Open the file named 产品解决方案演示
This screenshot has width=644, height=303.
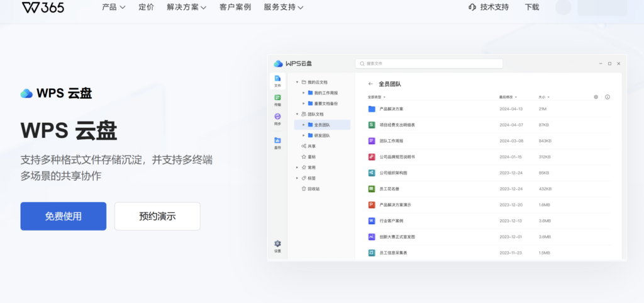coord(395,205)
